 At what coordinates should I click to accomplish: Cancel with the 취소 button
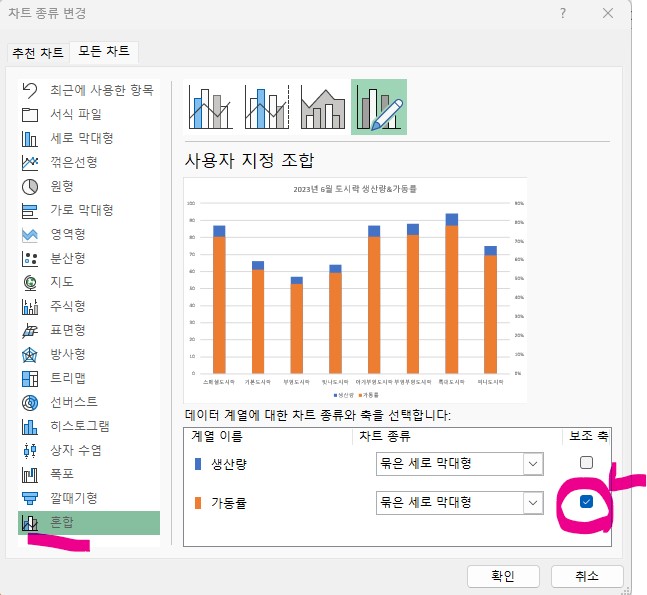587,576
